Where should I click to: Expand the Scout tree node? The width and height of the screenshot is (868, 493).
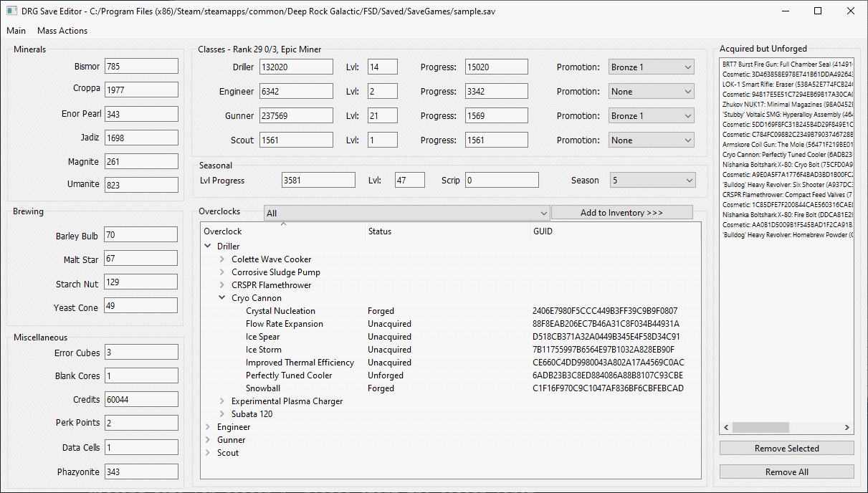pyautogui.click(x=208, y=453)
